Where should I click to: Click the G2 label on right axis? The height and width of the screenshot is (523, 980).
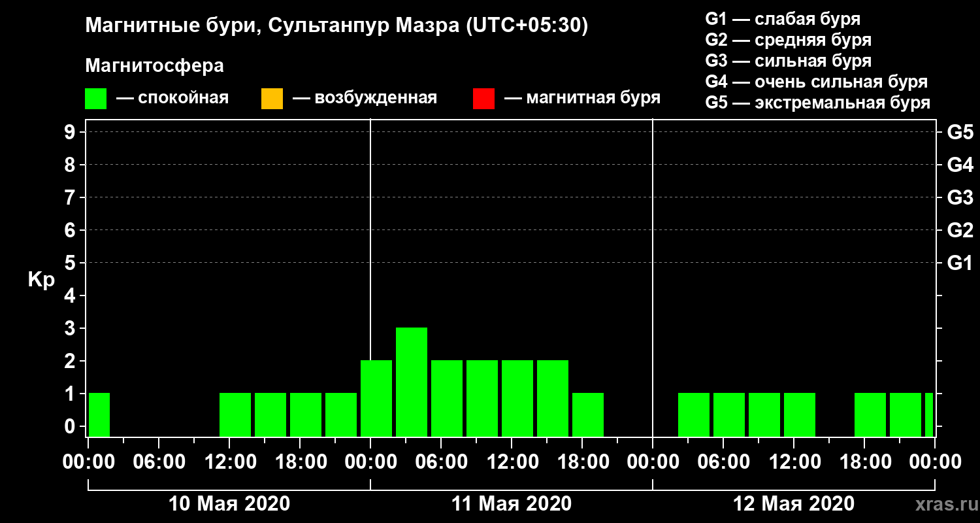(960, 231)
